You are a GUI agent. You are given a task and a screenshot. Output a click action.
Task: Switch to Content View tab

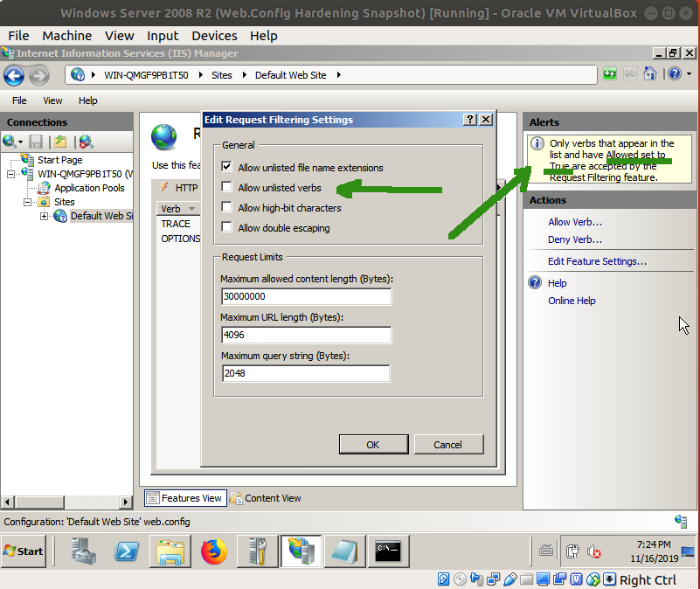(266, 498)
